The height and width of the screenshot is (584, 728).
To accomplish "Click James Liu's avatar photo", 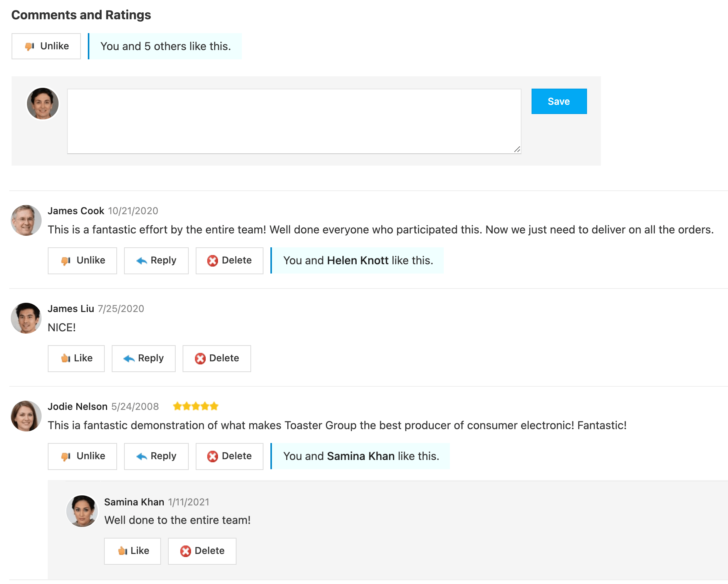I will pos(26,318).
